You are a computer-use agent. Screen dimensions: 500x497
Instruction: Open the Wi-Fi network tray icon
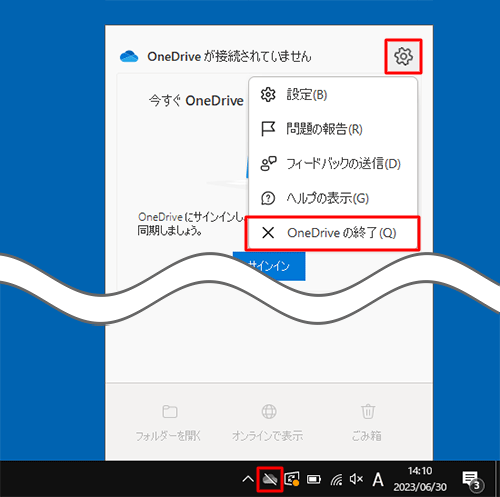[x=336, y=480]
